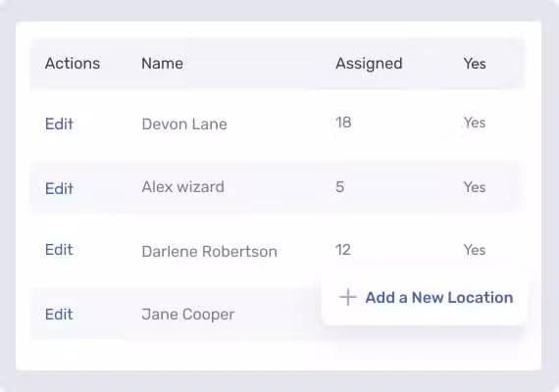Click Yes value in Devon Lane row
The width and height of the screenshot is (559, 392).
[x=475, y=122]
